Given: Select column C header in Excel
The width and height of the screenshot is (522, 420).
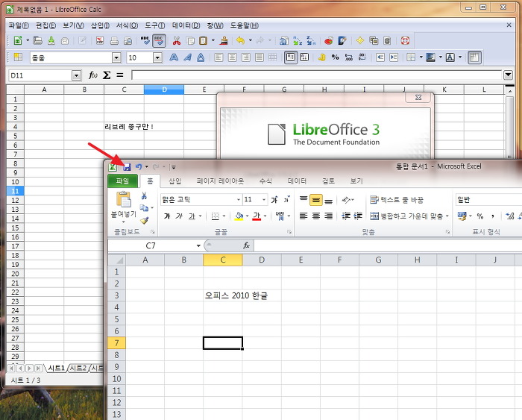Looking at the screenshot, I should pyautogui.click(x=223, y=260).
